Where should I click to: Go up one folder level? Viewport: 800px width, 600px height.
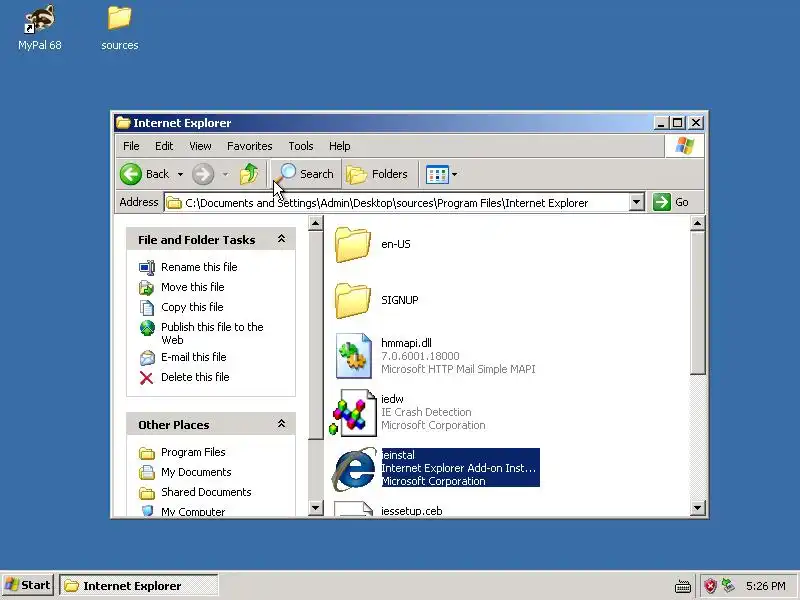click(x=249, y=174)
